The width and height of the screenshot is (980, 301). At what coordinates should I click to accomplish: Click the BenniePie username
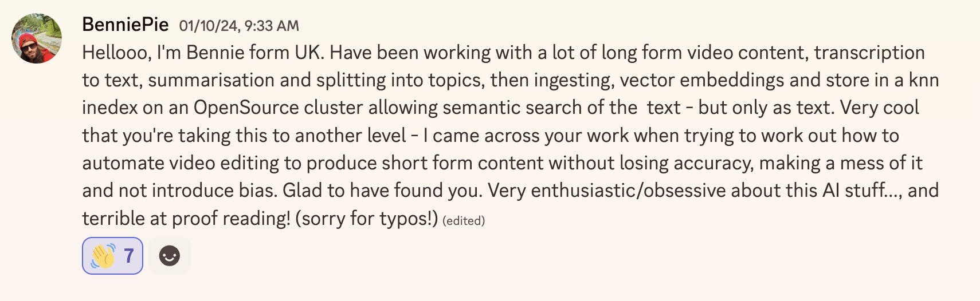click(x=126, y=25)
